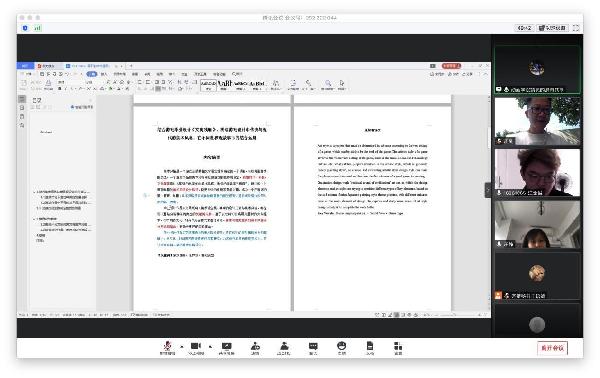Turn on the video camera

coord(196,348)
